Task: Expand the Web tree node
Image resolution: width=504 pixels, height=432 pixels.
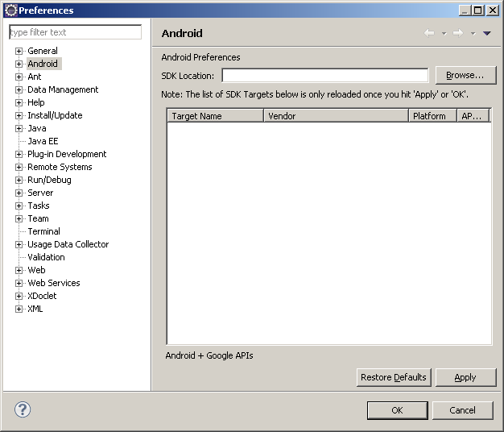Action: tap(19, 270)
